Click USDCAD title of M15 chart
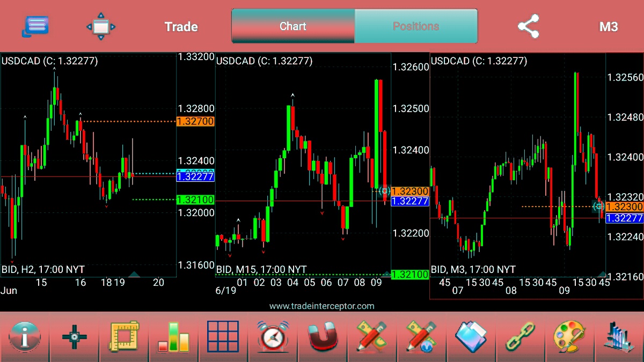 [x=264, y=61]
